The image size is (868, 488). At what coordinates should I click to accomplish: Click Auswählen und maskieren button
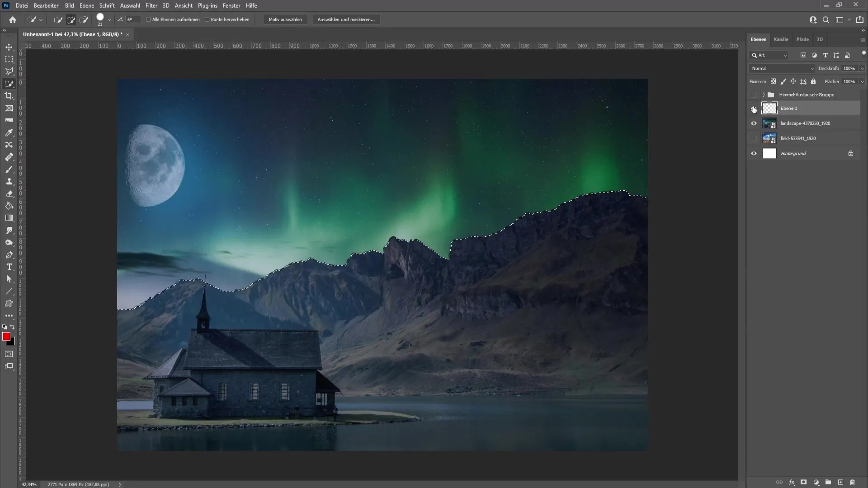coord(346,19)
